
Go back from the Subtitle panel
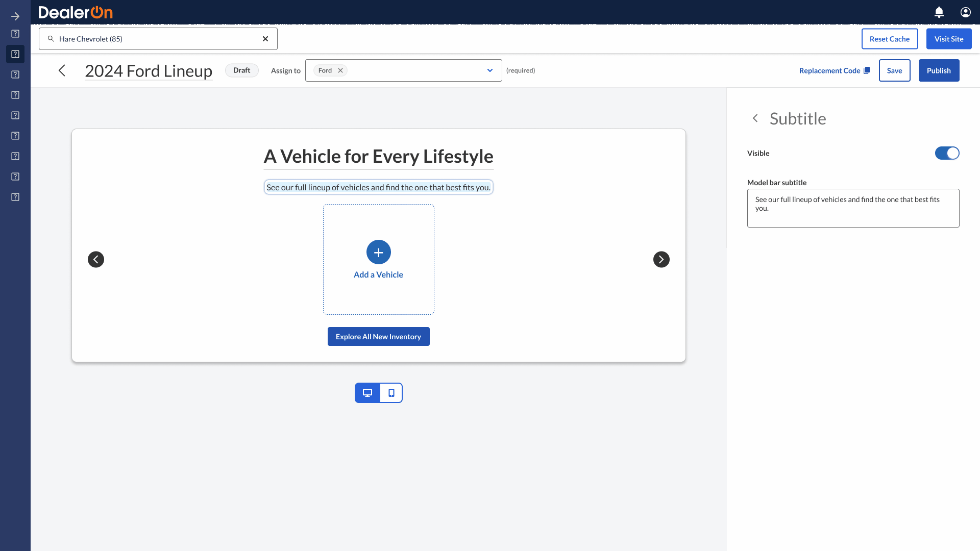755,118
